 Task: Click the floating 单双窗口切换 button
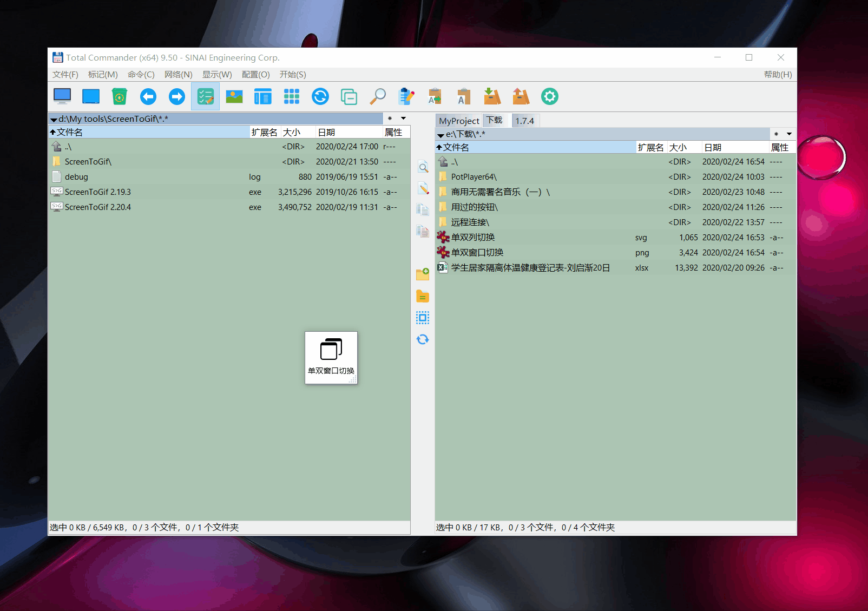(x=331, y=358)
